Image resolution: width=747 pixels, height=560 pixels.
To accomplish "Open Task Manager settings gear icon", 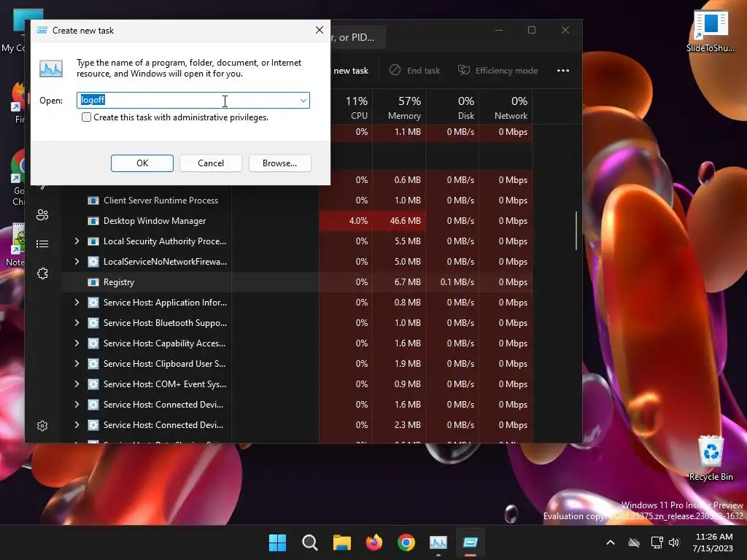I will 42,426.
